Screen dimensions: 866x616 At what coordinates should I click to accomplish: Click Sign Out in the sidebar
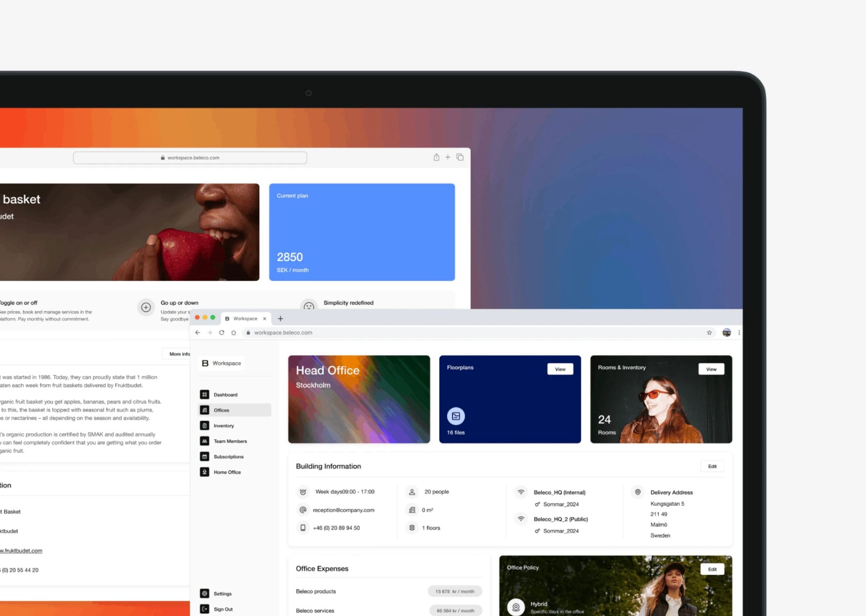click(223, 609)
